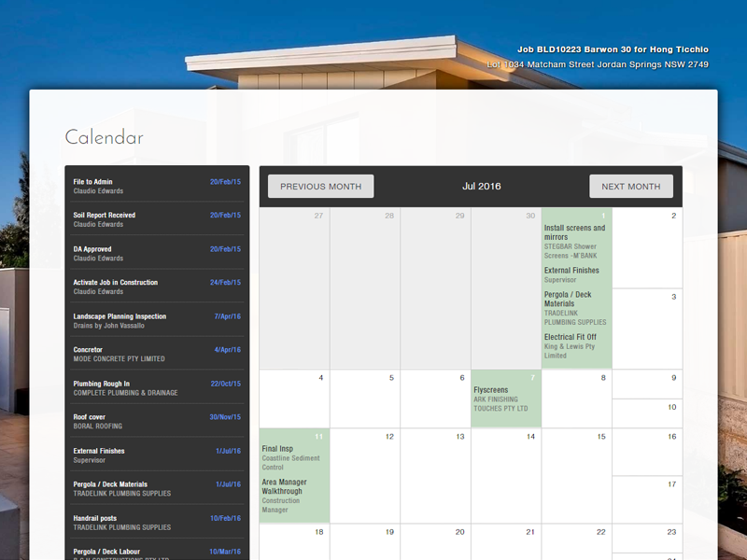Select calendar day 19
747x560 pixels.
pyautogui.click(x=365, y=542)
